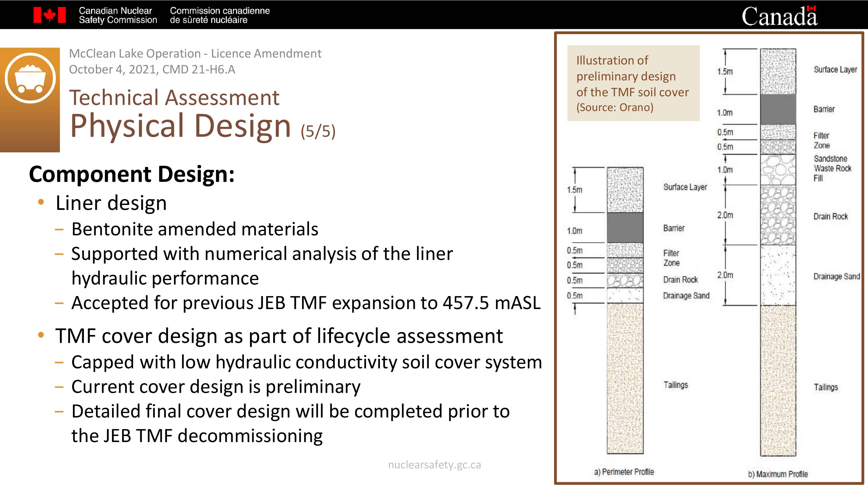Click the Canada wordmark logo
This screenshot has width=868, height=488.
tap(779, 16)
